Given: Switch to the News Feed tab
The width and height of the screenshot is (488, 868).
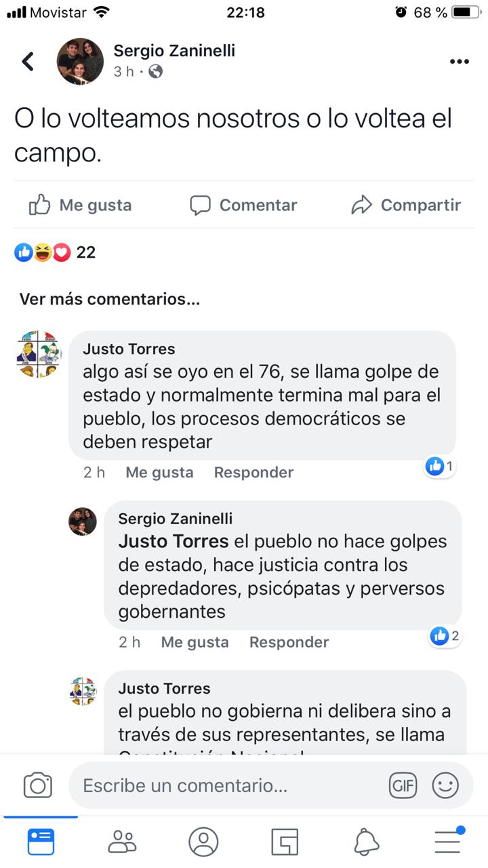Looking at the screenshot, I should [x=41, y=842].
